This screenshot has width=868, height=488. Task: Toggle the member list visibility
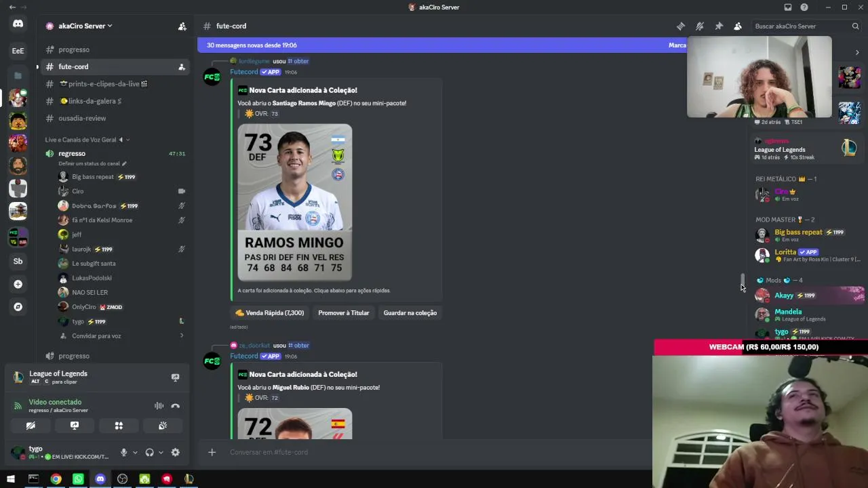point(738,26)
